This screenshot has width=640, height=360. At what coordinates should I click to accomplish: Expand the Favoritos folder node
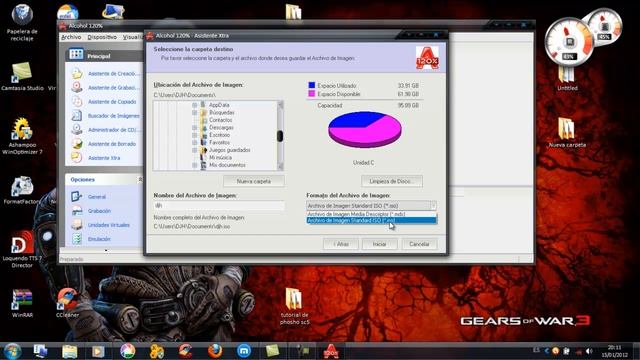pyautogui.click(x=195, y=143)
